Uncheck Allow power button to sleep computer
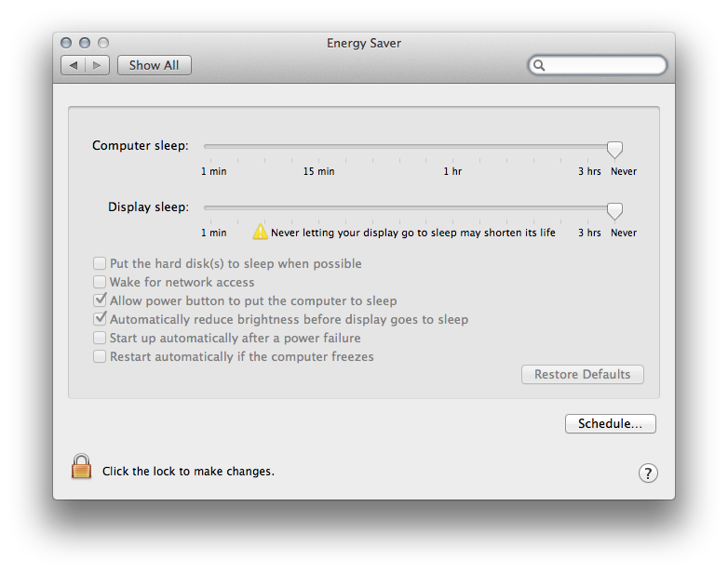The image size is (728, 573). 100,300
